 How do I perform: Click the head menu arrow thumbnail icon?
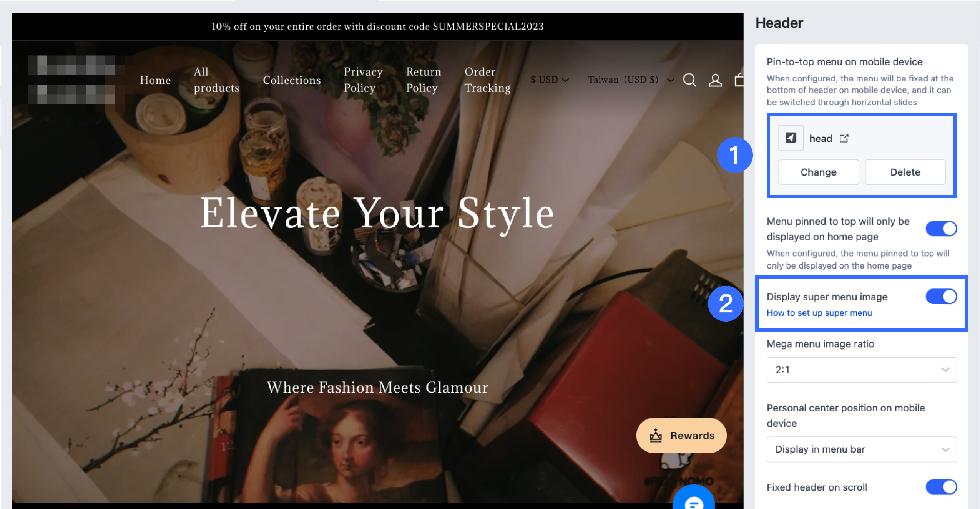pyautogui.click(x=791, y=138)
